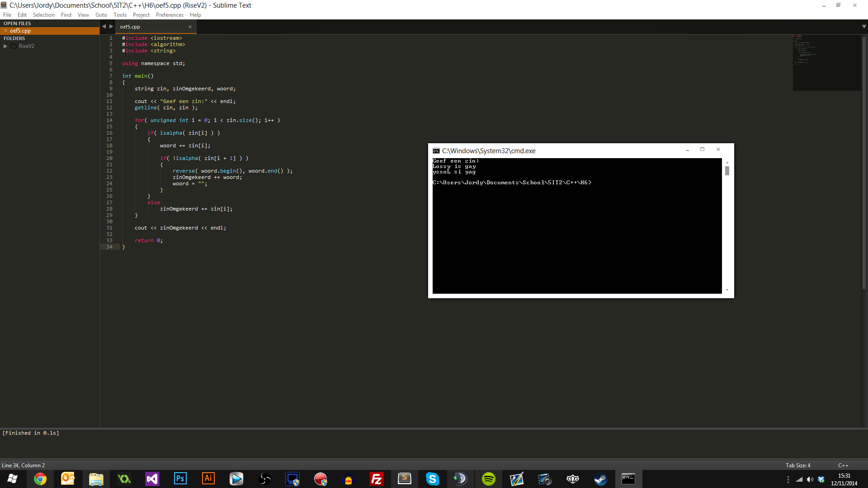The image size is (868, 488).
Task: Close the oef5.cpp editor tab
Action: coord(190,27)
